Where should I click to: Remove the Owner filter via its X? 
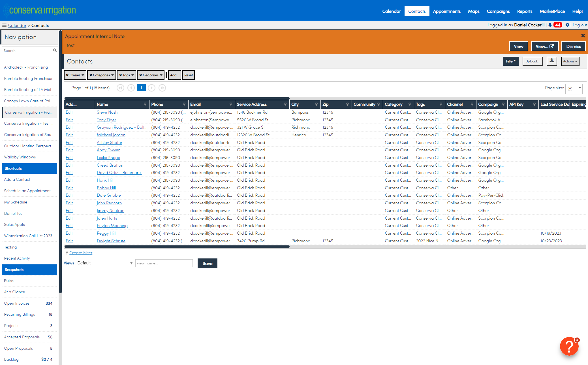67,75
